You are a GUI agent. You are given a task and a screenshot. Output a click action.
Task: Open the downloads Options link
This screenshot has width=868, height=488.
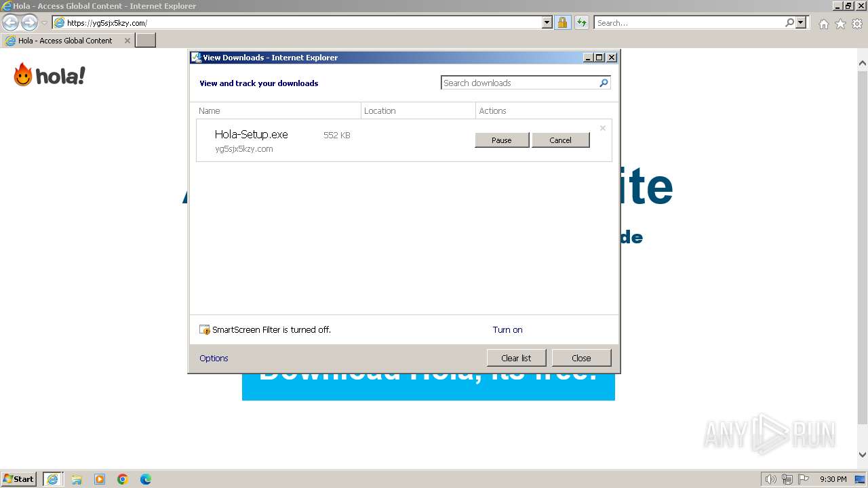[214, 359]
